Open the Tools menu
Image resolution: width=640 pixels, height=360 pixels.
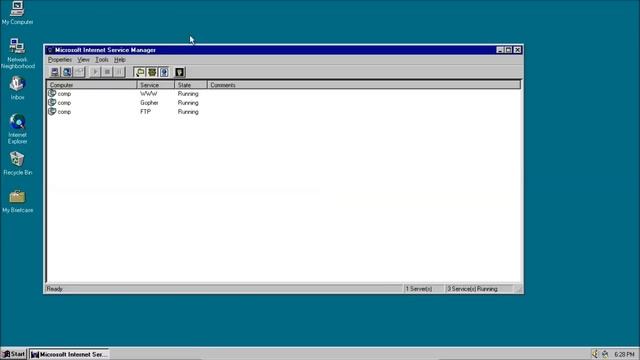pyautogui.click(x=102, y=60)
